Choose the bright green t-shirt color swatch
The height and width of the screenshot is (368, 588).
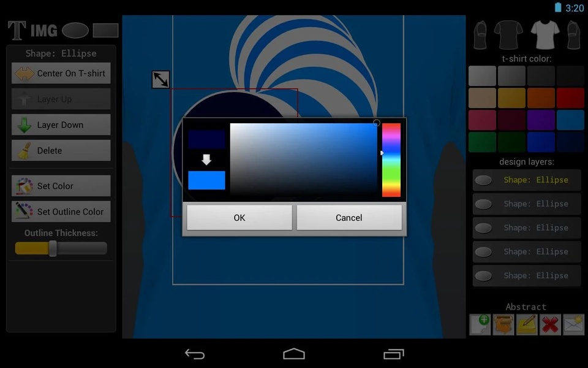point(482,142)
